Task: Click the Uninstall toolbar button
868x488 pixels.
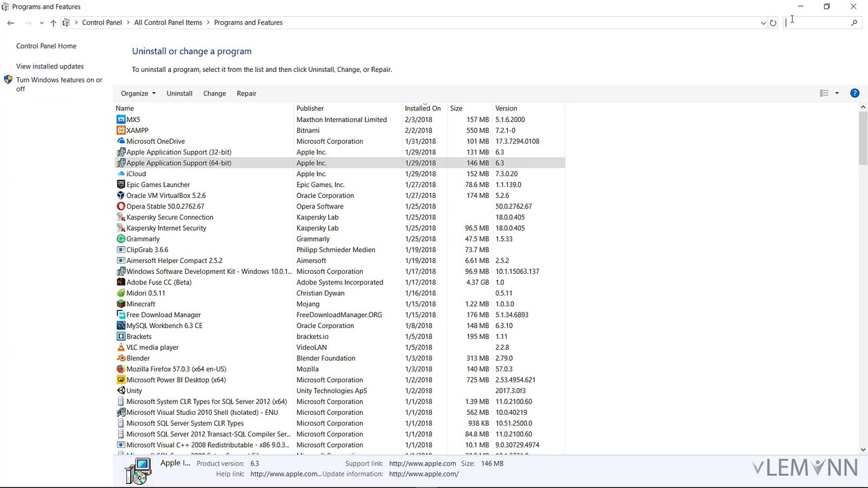Action: pyautogui.click(x=180, y=94)
